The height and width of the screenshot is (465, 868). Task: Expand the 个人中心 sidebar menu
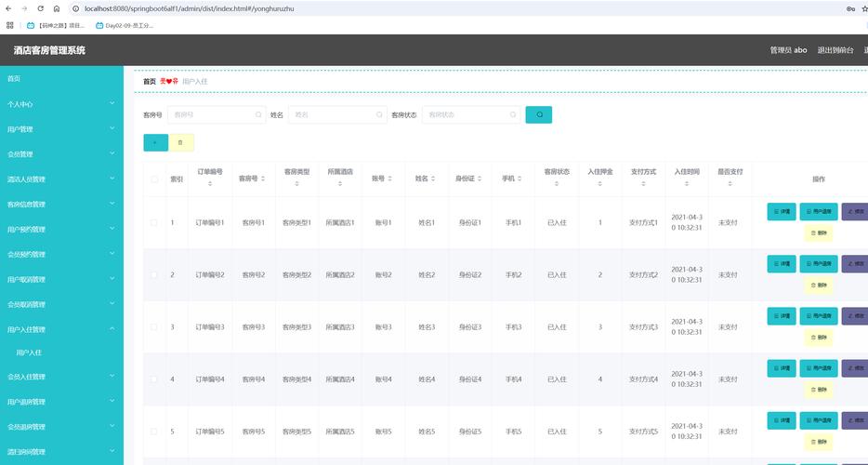[61, 104]
